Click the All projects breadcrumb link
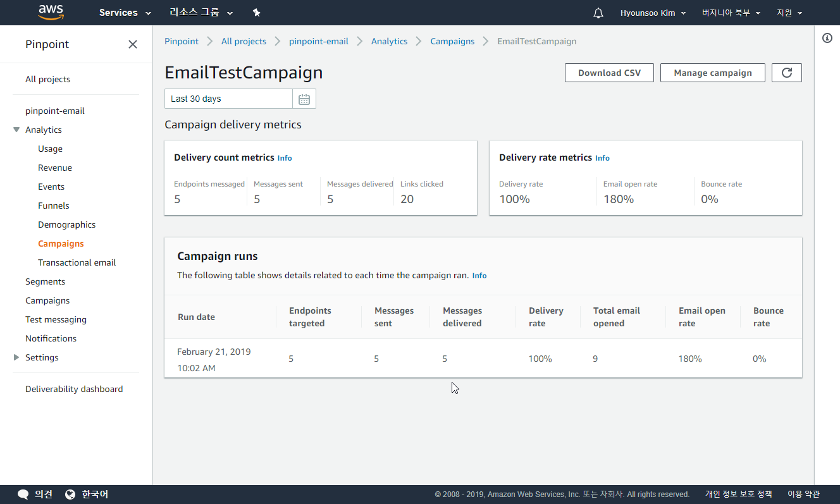 (244, 41)
